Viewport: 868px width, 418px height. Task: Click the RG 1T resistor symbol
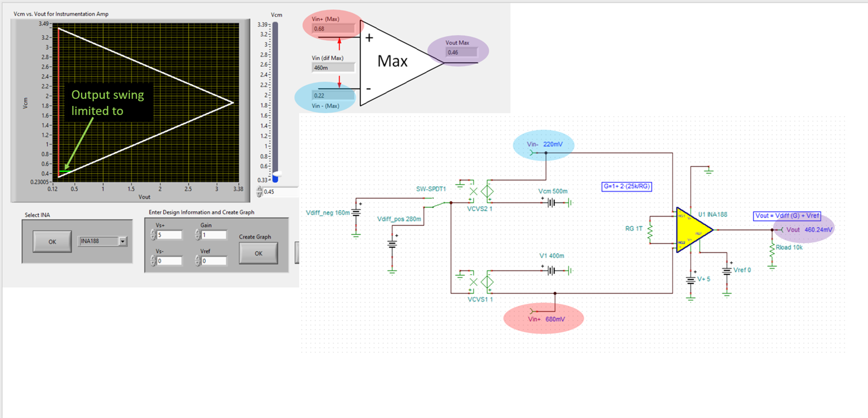(650, 232)
